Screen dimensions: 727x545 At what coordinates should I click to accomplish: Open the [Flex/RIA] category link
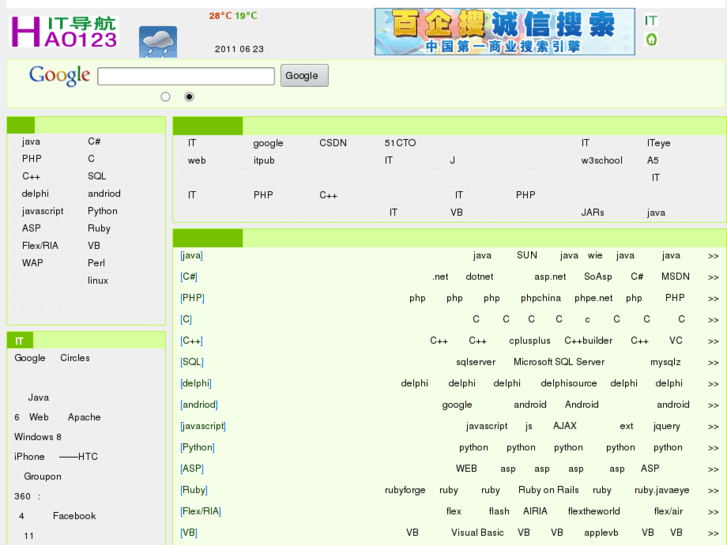201,512
